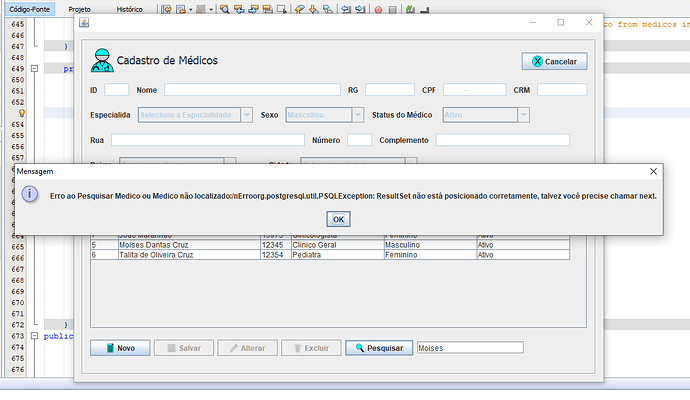690x400 pixels.
Task: Click the greyed navigate Forward toolbar icon
Action: 201,9
